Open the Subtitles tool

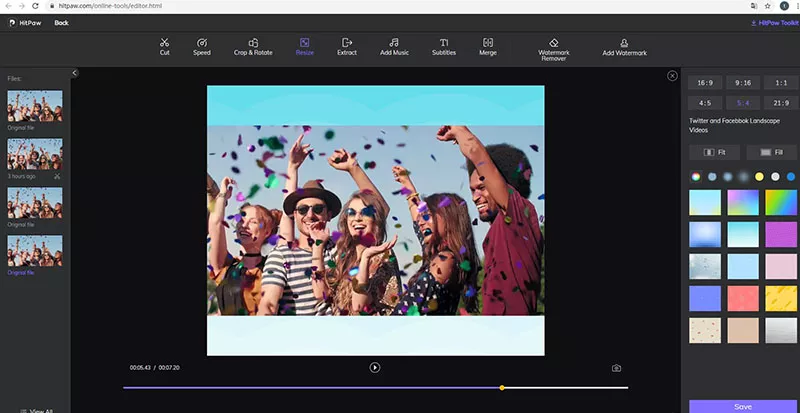[x=444, y=46]
